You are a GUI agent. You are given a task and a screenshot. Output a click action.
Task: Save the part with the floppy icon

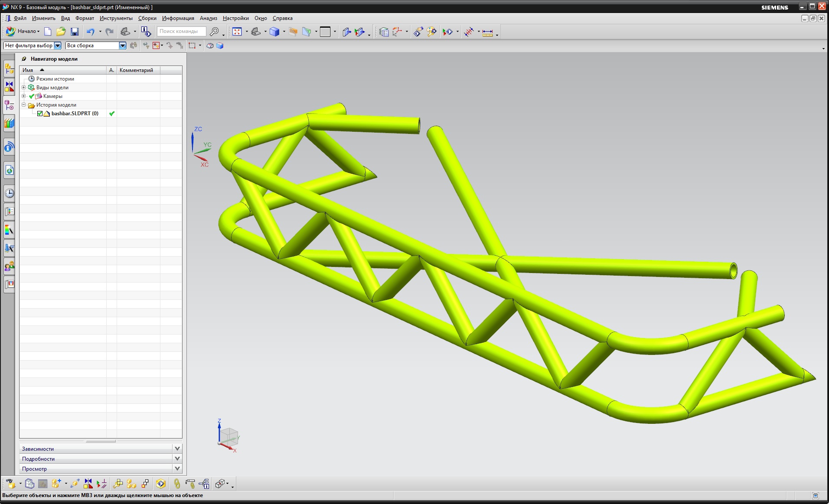coord(75,32)
